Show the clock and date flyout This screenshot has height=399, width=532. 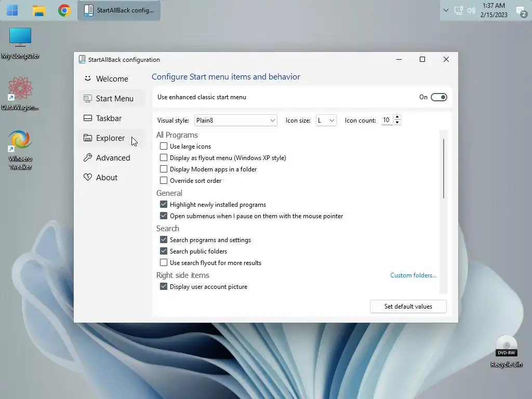pos(494,10)
